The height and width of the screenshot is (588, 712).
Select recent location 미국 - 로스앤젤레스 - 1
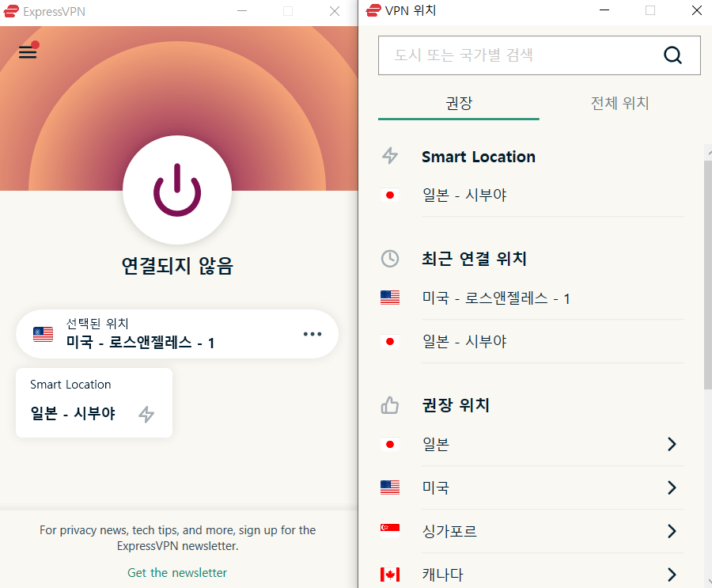pyautogui.click(x=532, y=298)
